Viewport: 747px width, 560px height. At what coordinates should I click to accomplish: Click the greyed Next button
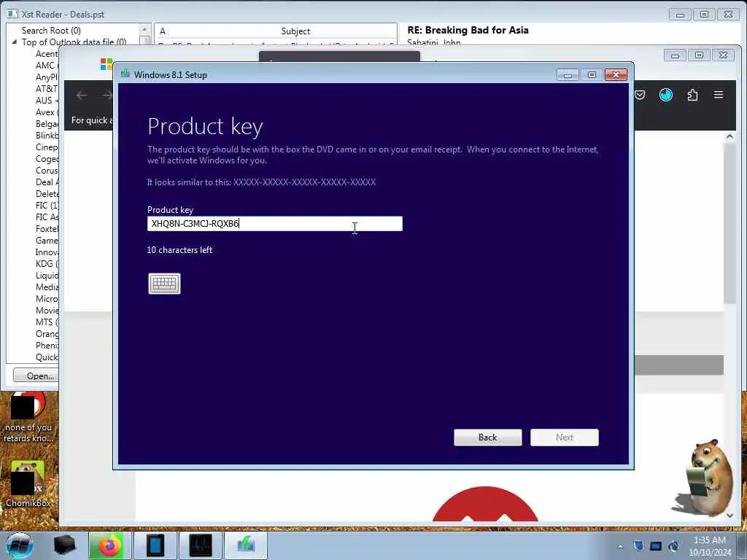(x=565, y=437)
